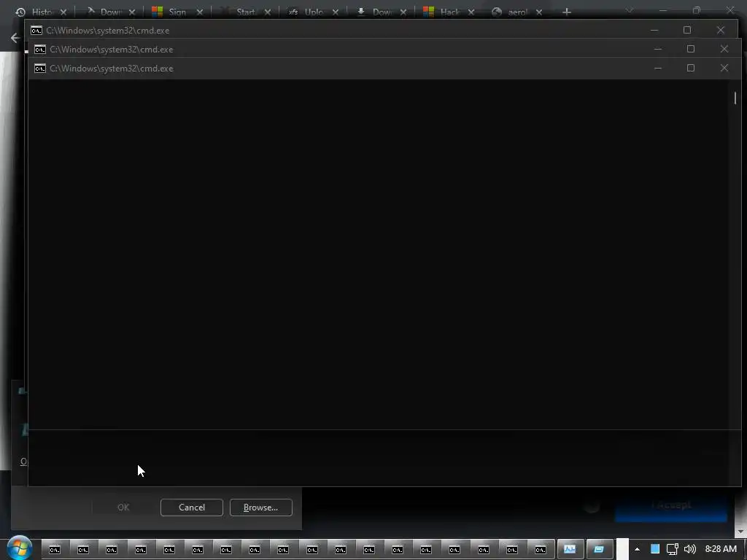Minimize the frontmost cmd.exe window

point(658,68)
